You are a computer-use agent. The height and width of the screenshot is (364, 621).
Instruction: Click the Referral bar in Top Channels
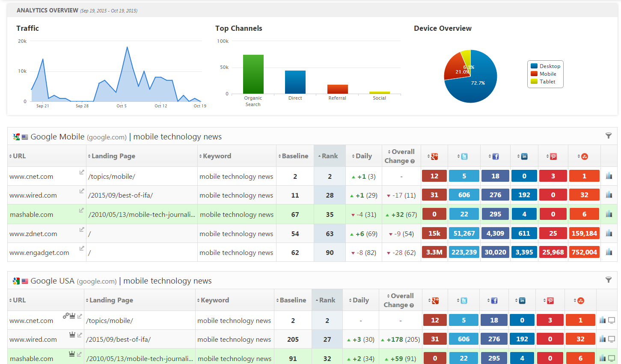pyautogui.click(x=337, y=90)
